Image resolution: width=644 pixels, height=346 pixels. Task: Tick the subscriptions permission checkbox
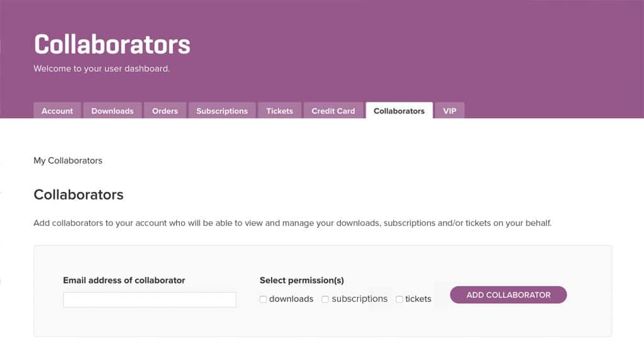(326, 299)
